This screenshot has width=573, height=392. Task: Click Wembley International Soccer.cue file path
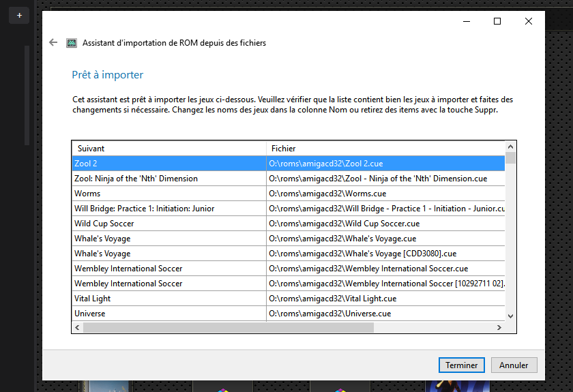[385, 268]
